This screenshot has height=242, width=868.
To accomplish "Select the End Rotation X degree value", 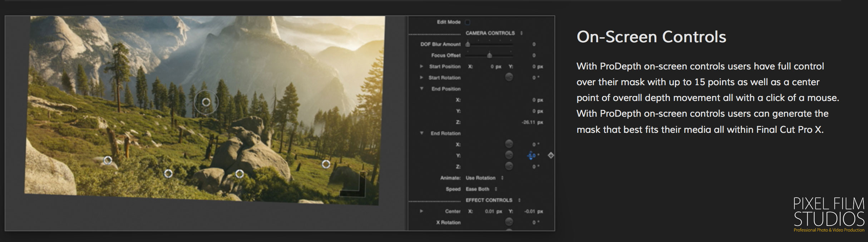I will click(536, 144).
